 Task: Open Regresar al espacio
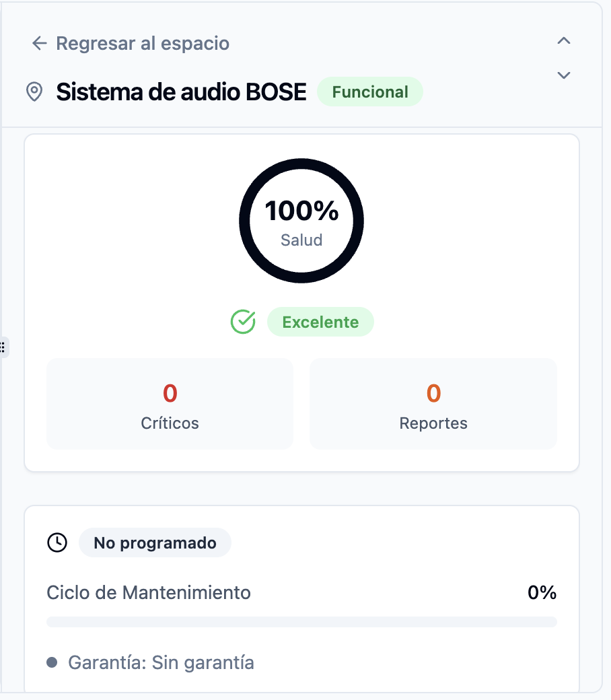point(143,43)
